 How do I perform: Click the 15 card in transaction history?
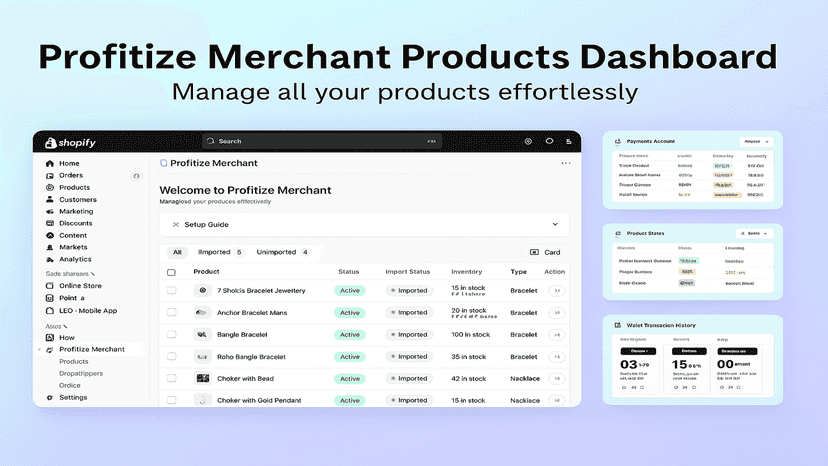pyautogui.click(x=690, y=369)
